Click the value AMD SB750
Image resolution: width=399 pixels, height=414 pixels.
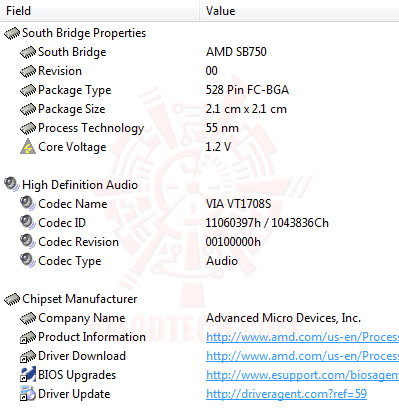(236, 52)
